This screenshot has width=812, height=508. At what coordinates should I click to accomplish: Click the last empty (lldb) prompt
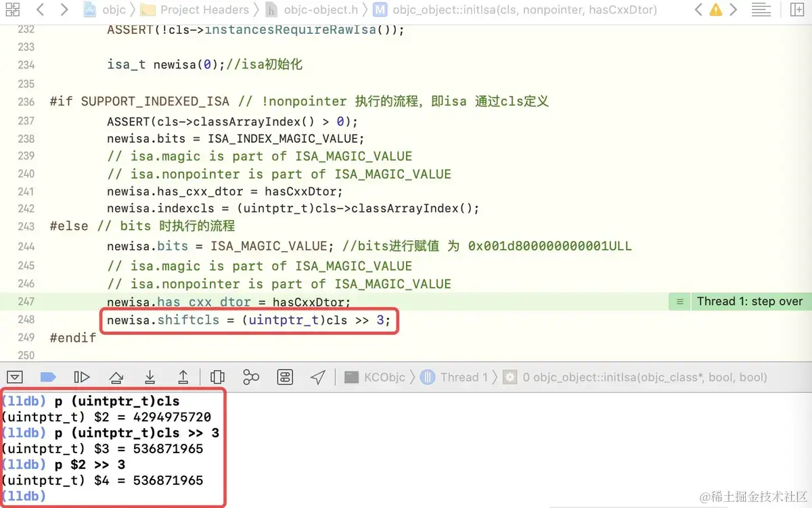(x=24, y=497)
